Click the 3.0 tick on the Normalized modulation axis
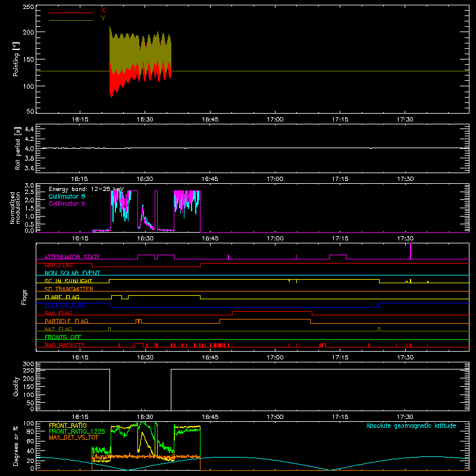This screenshot has height=476, width=476. 29,186
